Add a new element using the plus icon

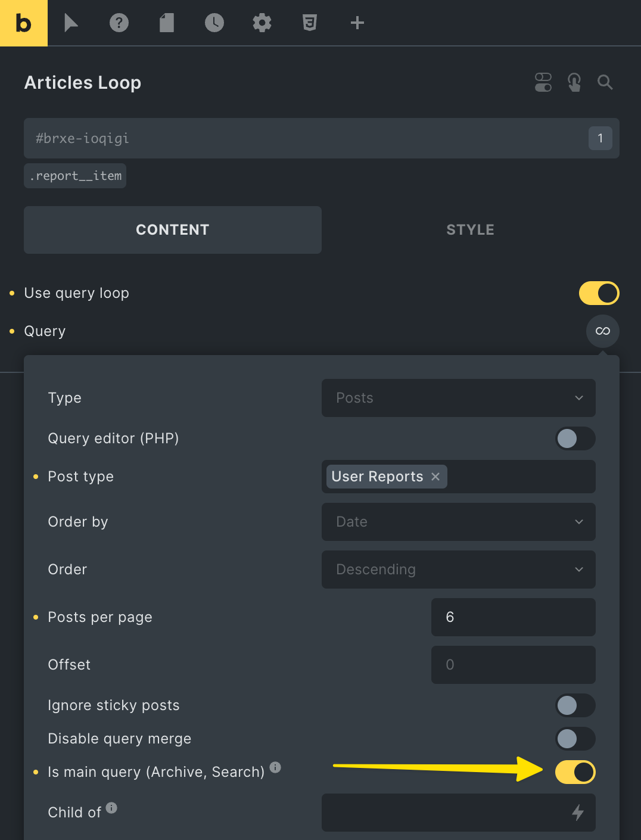(x=357, y=23)
